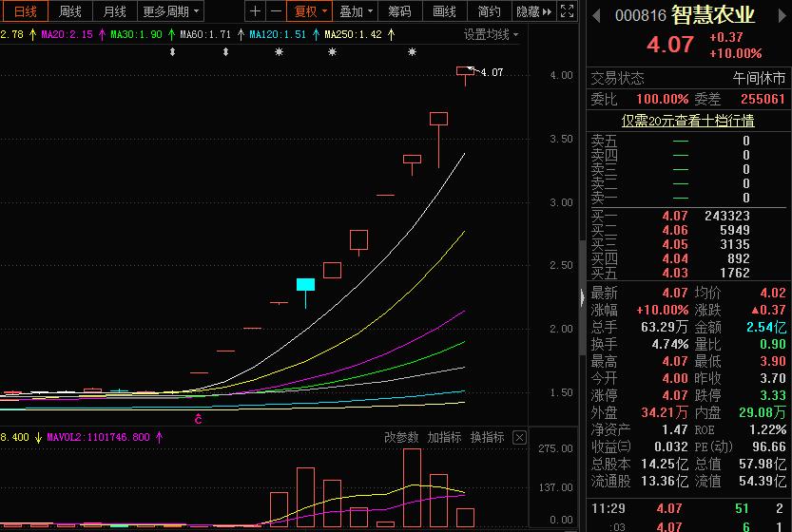Select the 月线 period tab

click(114, 11)
